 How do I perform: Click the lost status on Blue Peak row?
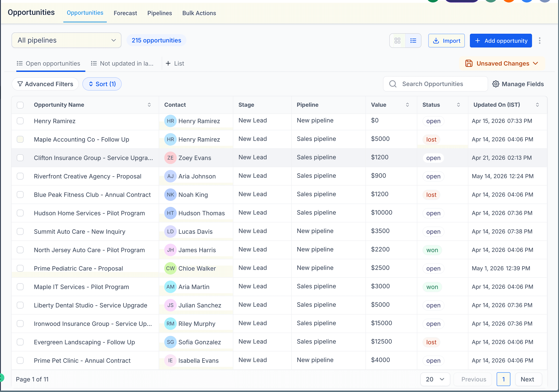coord(431,195)
